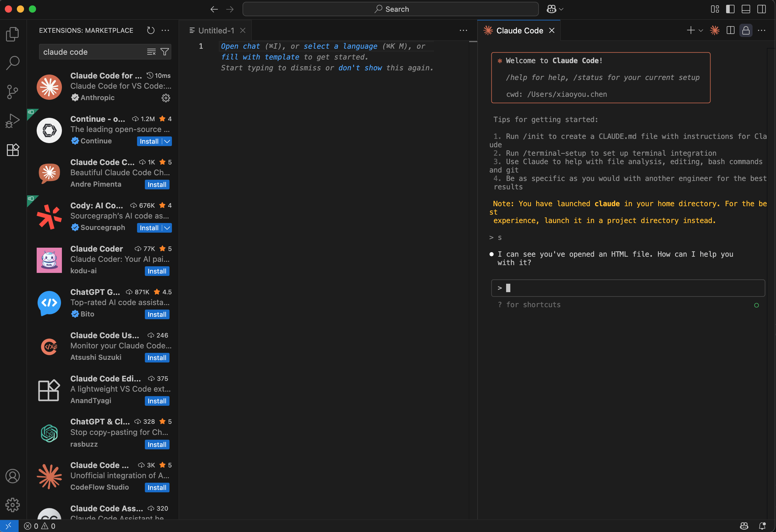Viewport: 776px width, 532px height.
Task: Select the Claude Code editor tab
Action: point(519,30)
